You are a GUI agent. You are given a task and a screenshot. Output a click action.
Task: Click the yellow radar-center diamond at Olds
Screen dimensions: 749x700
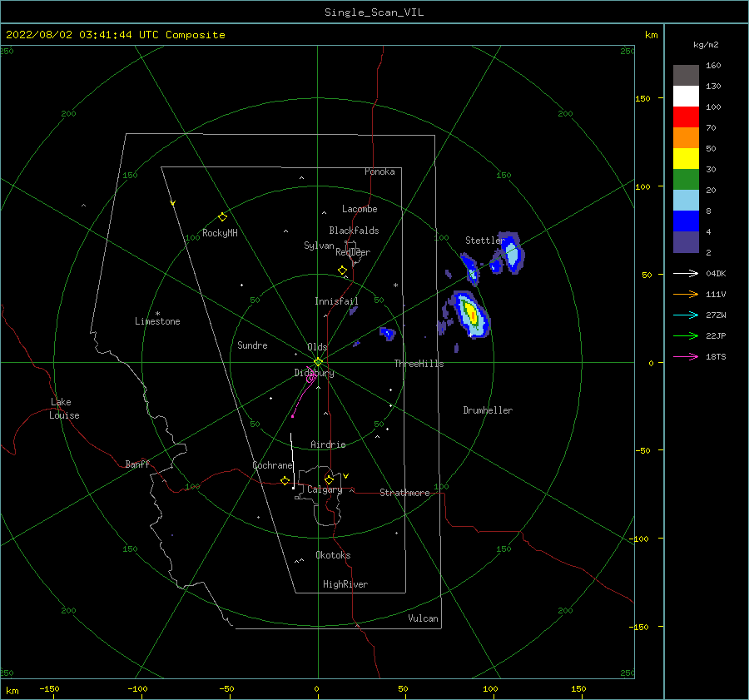coord(318,362)
